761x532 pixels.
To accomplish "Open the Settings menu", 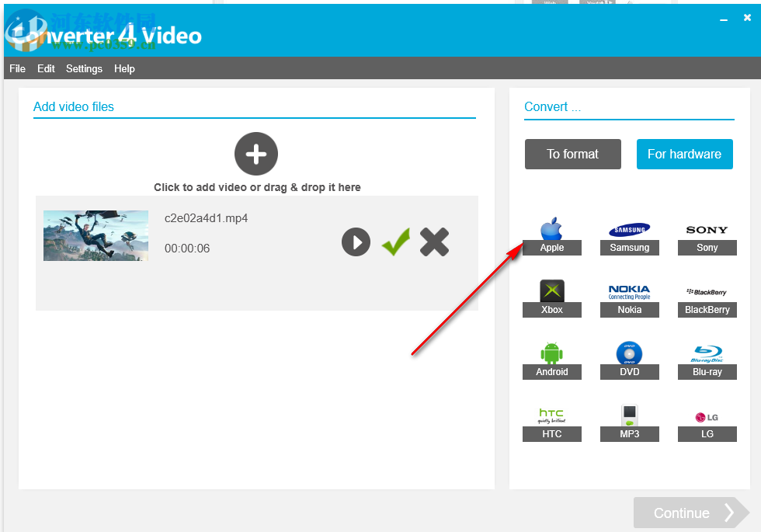I will 84,68.
